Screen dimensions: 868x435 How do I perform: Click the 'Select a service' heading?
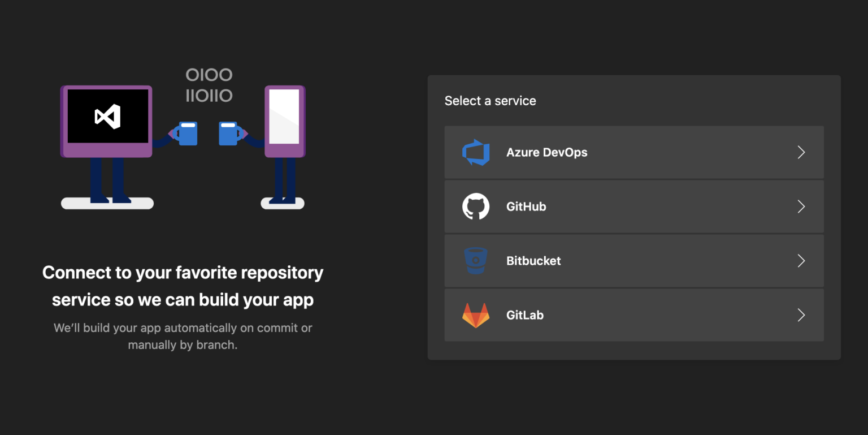[490, 101]
